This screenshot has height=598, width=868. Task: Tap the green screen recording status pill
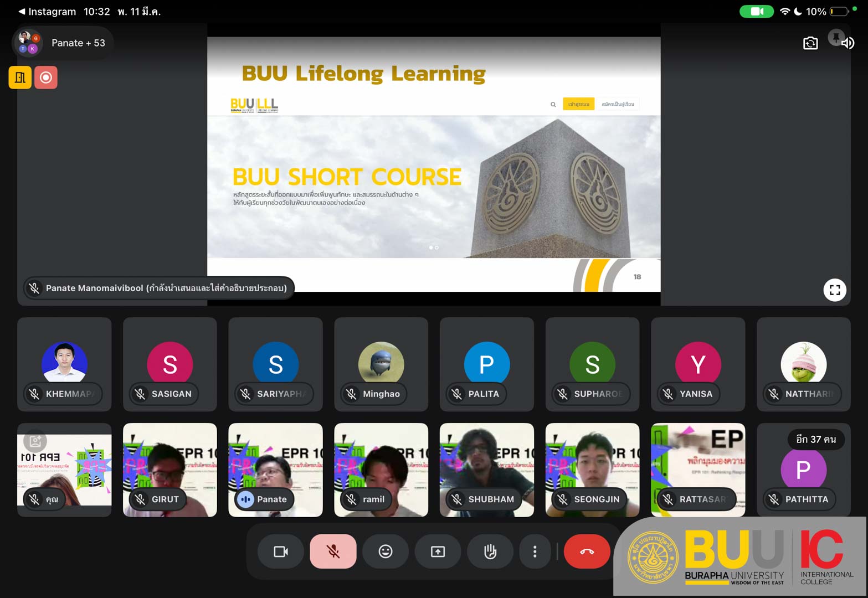(756, 12)
